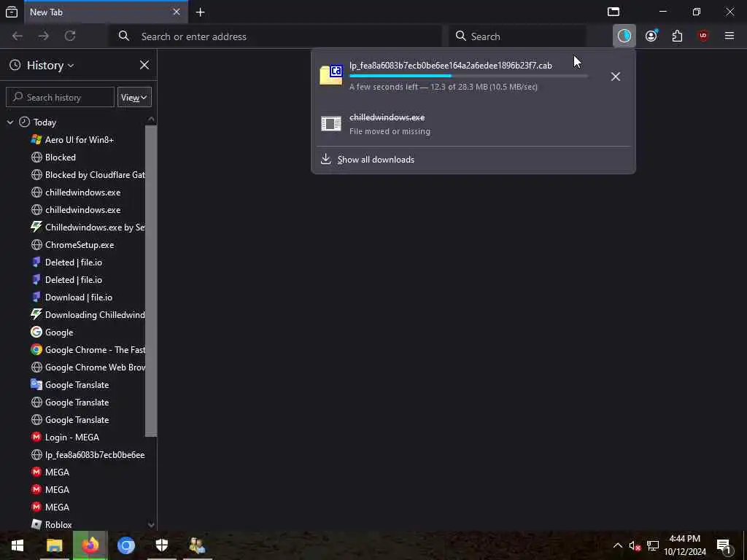Click the Search box in toolbar
Image resolution: width=747 pixels, height=560 pixels.
tap(518, 36)
